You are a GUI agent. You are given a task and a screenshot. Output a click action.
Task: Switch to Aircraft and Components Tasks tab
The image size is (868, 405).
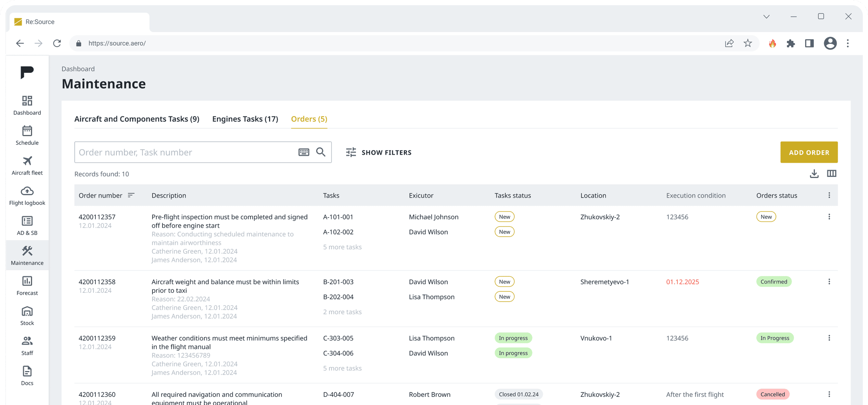tap(137, 119)
